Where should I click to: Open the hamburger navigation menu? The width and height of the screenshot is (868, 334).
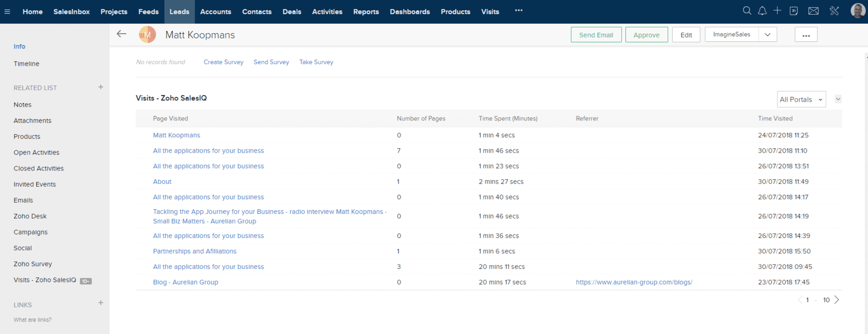[x=7, y=11]
